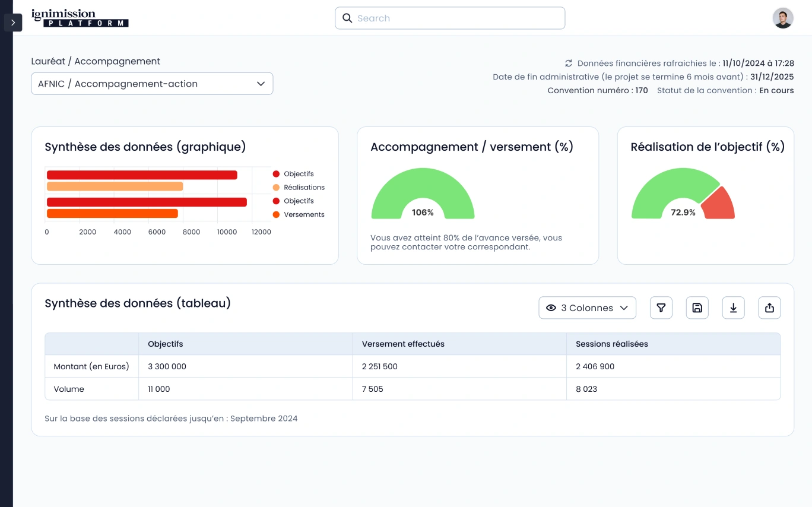The height and width of the screenshot is (507, 812).
Task: Click the Ignimission Platform logo
Action: coord(80,18)
